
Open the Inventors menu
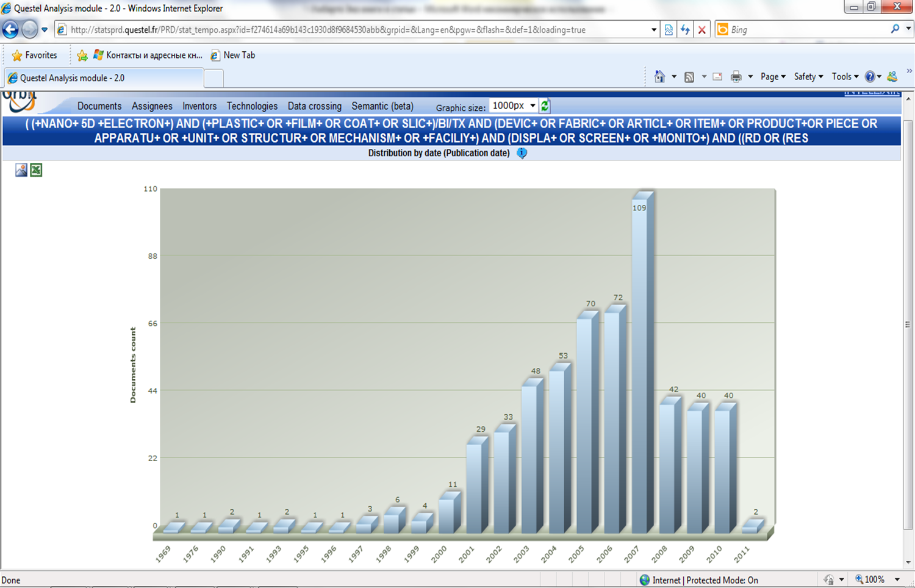pyautogui.click(x=199, y=106)
